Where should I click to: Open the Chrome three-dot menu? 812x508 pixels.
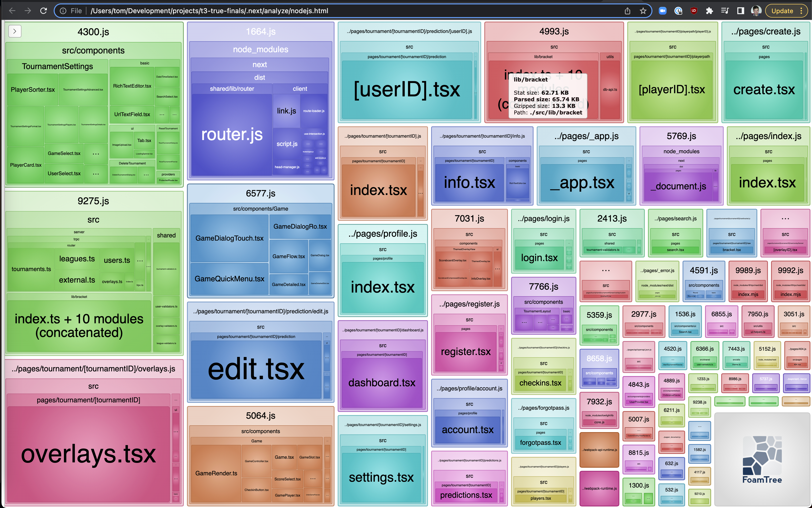coord(802,11)
